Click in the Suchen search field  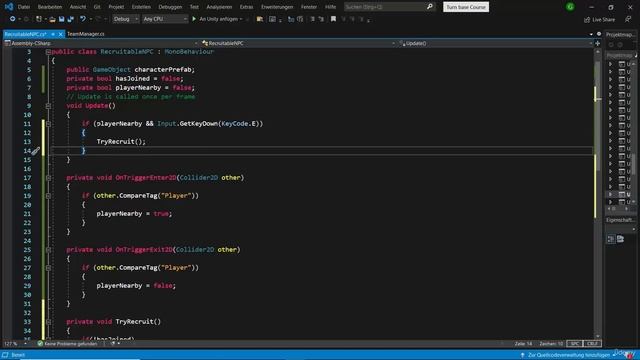coord(385,7)
